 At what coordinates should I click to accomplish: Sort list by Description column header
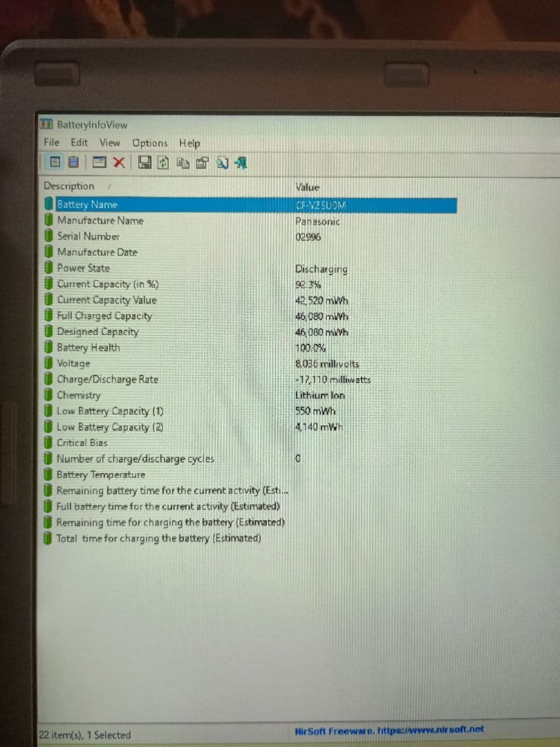pos(69,186)
